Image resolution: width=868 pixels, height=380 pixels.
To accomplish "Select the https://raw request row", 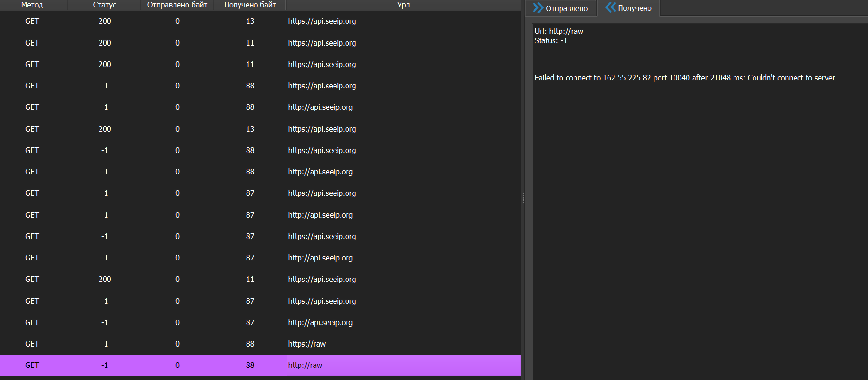I will pyautogui.click(x=307, y=344).
